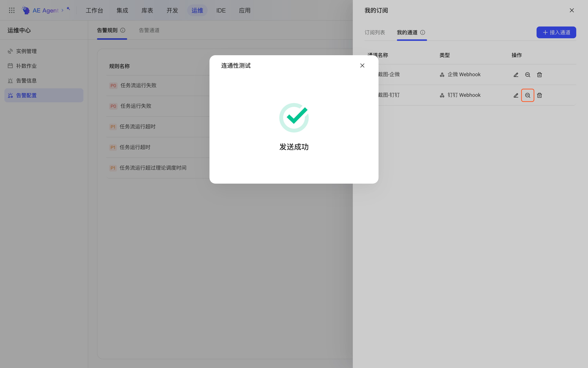This screenshot has height=368, width=588.
Task: Close the 我的订阅 panel
Action: coord(572,10)
